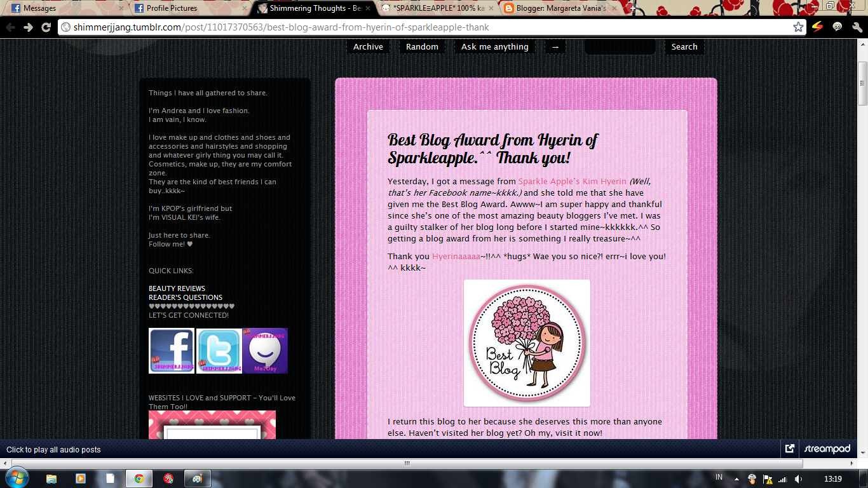868x488 pixels.
Task: Click the volume icon in the system tray
Action: point(799,479)
